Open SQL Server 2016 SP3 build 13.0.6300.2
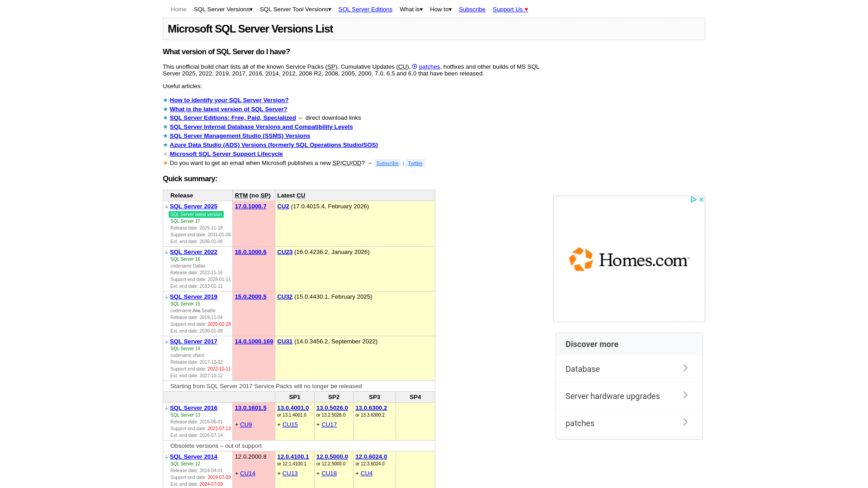The image size is (868, 488). (x=371, y=408)
